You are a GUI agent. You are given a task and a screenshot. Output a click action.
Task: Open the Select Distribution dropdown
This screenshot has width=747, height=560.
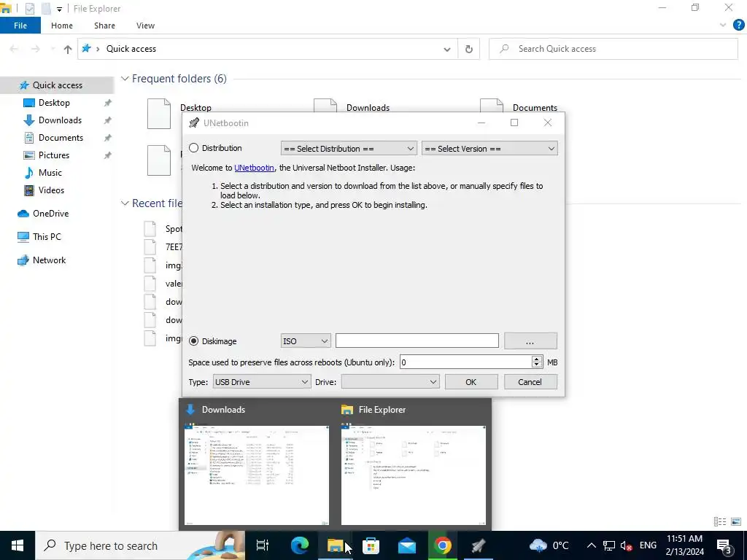pyautogui.click(x=349, y=149)
